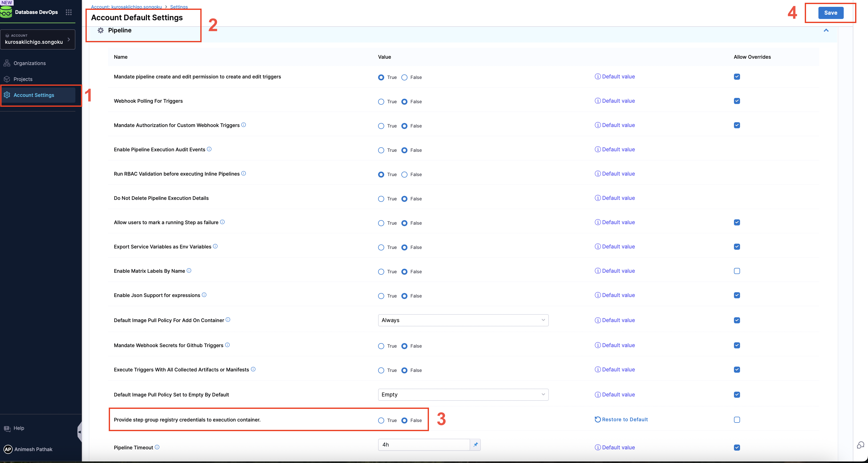Click the Pipeline Timeout input field
Viewport: 868px width, 463px height.
(x=424, y=445)
